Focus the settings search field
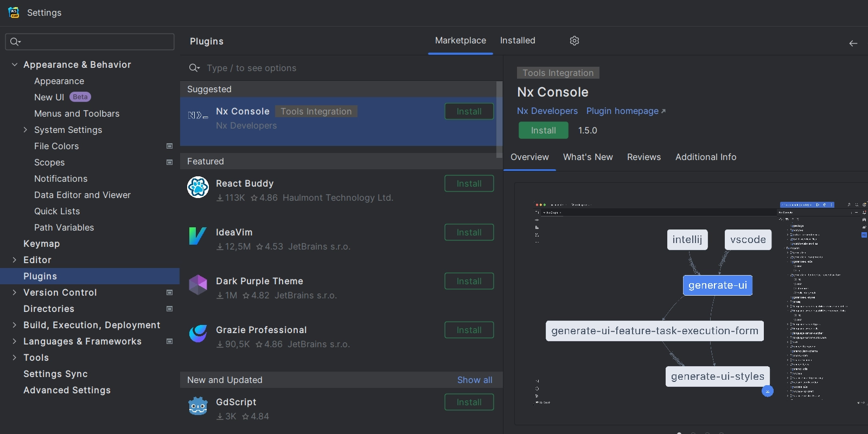The image size is (868, 434). [90, 42]
